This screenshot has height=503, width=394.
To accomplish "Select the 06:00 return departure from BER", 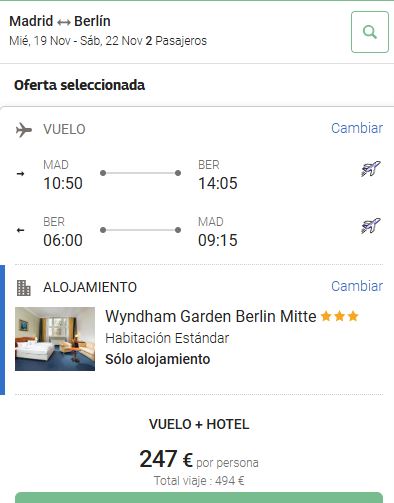I will coord(63,240).
